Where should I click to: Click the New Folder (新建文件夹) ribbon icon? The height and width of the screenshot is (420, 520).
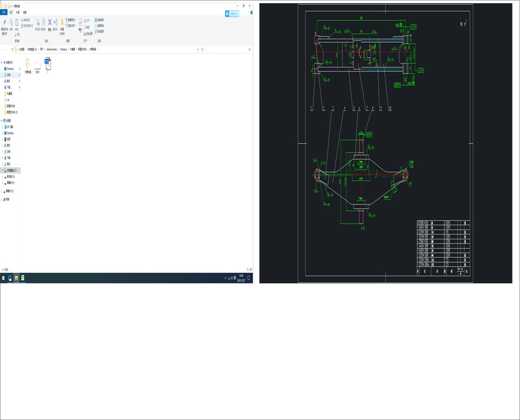pyautogui.click(x=62, y=22)
